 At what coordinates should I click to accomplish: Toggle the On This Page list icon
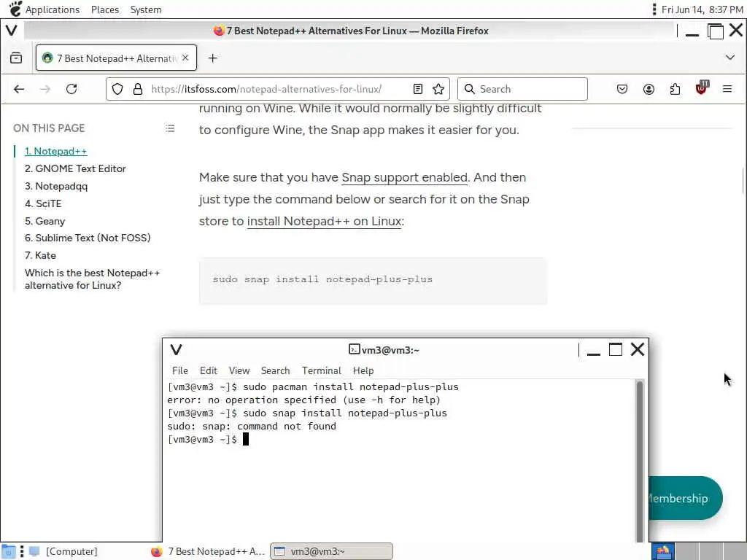(170, 128)
